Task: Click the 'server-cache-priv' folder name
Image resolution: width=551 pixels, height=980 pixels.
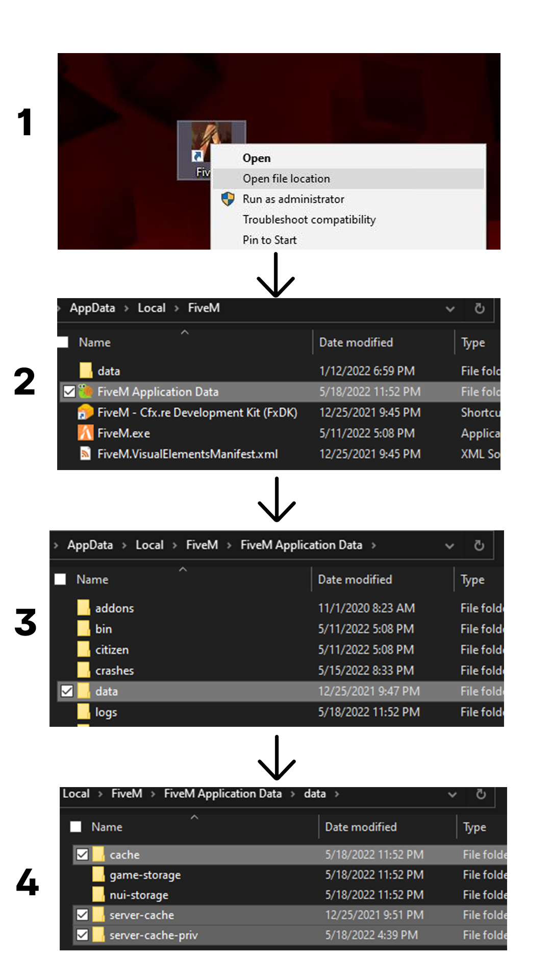Action: [x=153, y=935]
